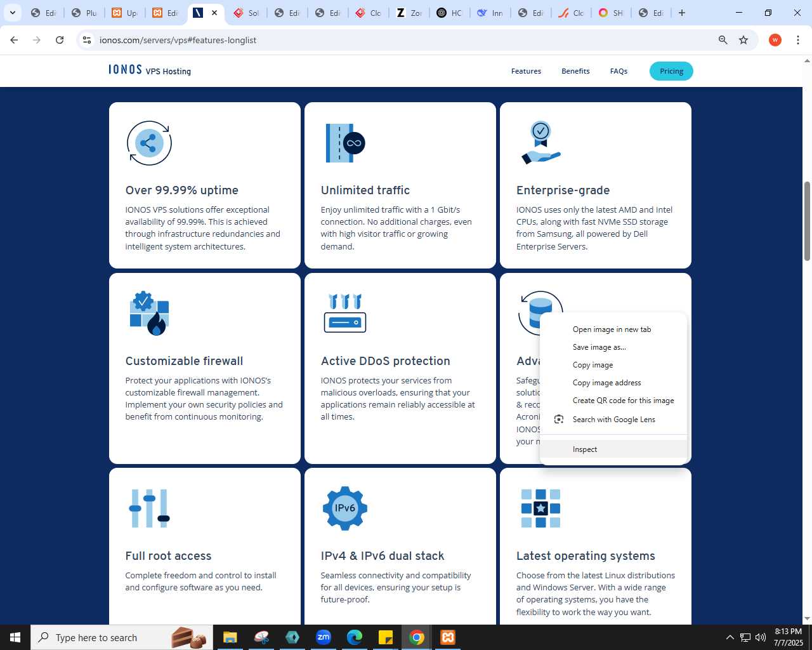Screen dimensions: 812x650
Task: Switch to the Zor browser tab
Action: coord(409,13)
